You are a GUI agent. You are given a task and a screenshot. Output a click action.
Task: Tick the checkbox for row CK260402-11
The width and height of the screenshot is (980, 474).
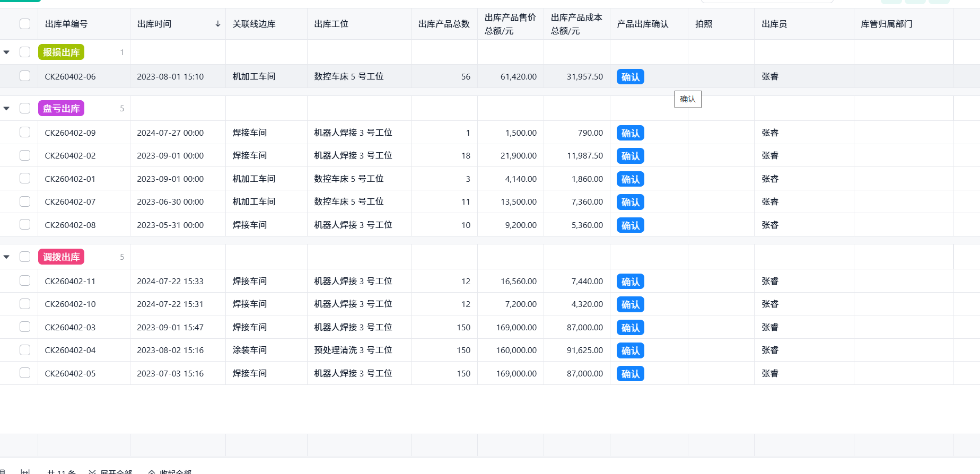(x=25, y=280)
